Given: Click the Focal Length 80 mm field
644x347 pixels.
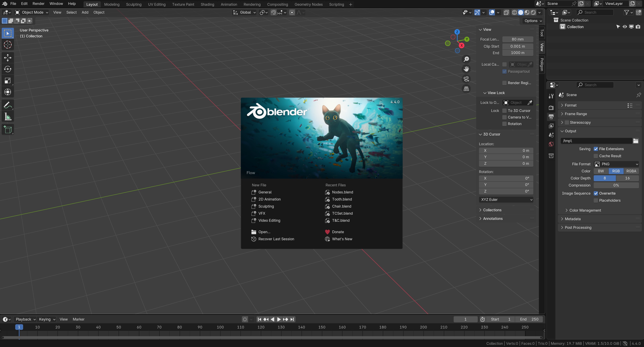Looking at the screenshot, I should click(518, 39).
